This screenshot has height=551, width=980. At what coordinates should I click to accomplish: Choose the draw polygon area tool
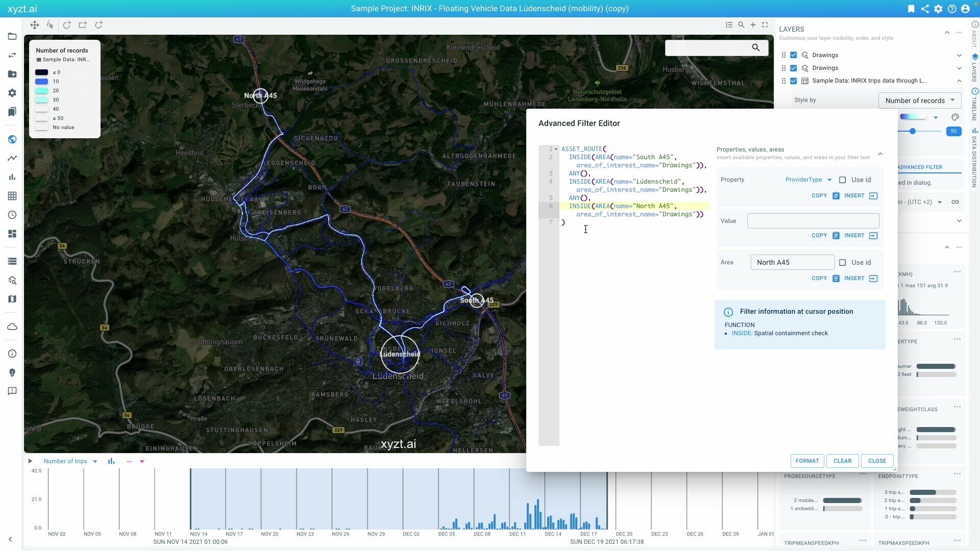point(99,24)
